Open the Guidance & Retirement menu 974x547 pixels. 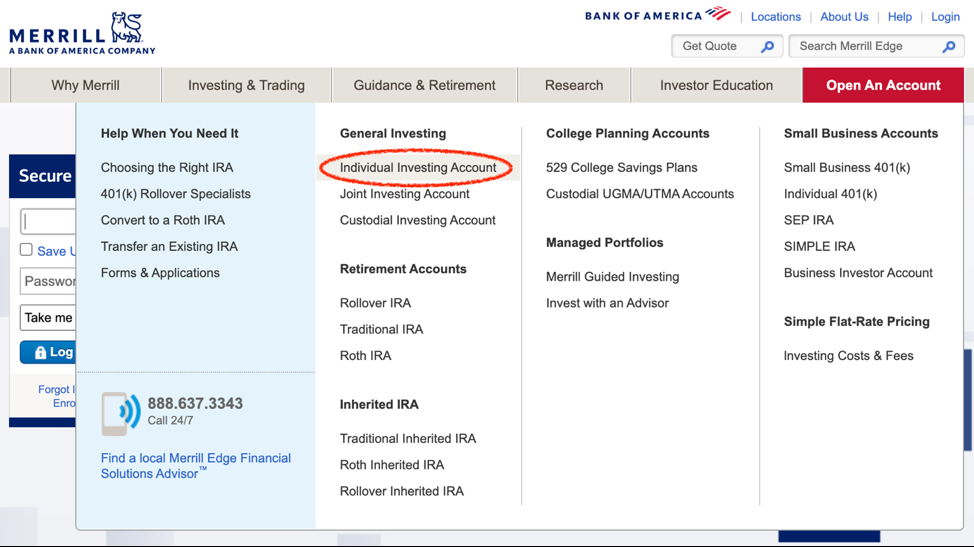click(424, 85)
